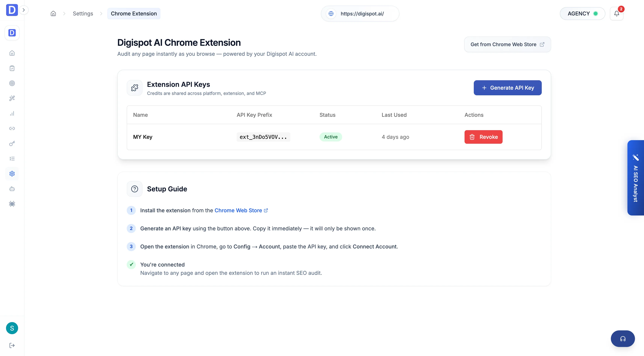Screen dimensions: 644x356
Task: Open the target icon in the sidebar
Action: point(12,83)
